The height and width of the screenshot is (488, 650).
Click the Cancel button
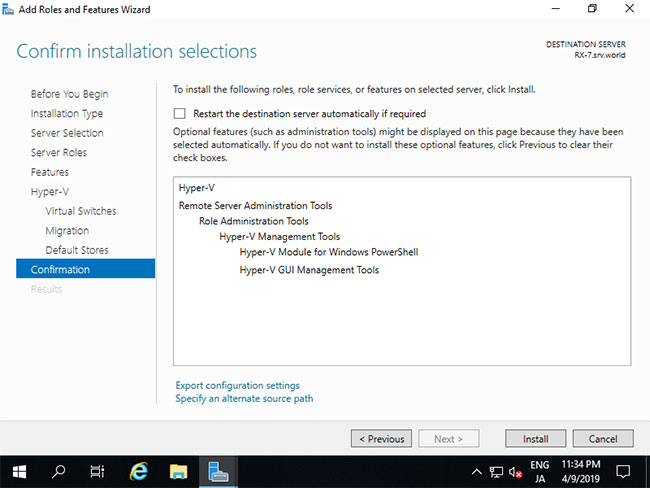point(603,439)
